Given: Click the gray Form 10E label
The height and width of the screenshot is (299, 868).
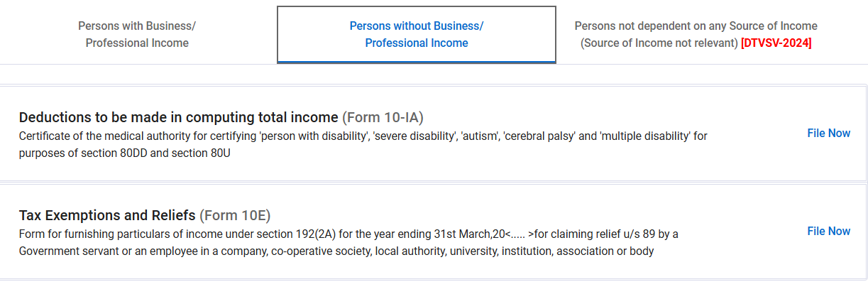Looking at the screenshot, I should [x=235, y=215].
